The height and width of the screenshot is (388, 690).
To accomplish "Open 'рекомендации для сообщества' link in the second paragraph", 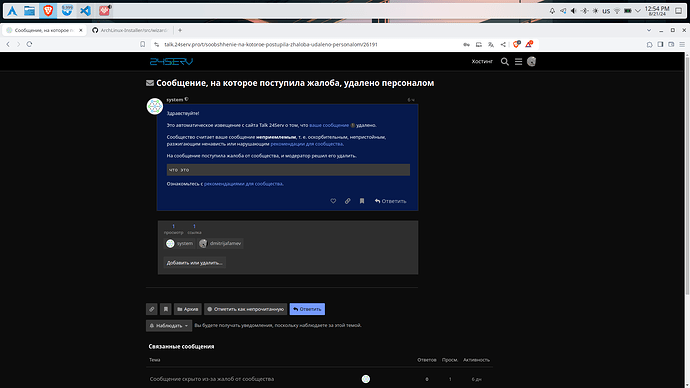I will (x=306, y=144).
